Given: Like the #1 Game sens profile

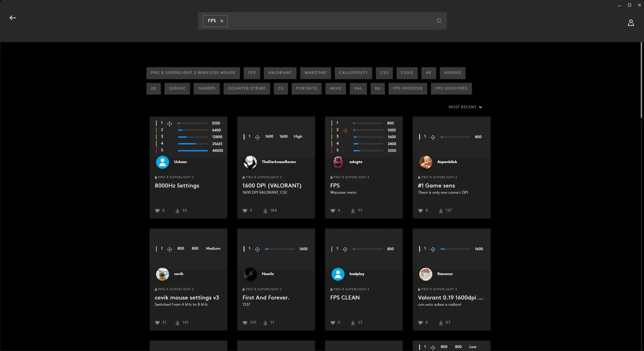Looking at the screenshot, I should pos(420,211).
